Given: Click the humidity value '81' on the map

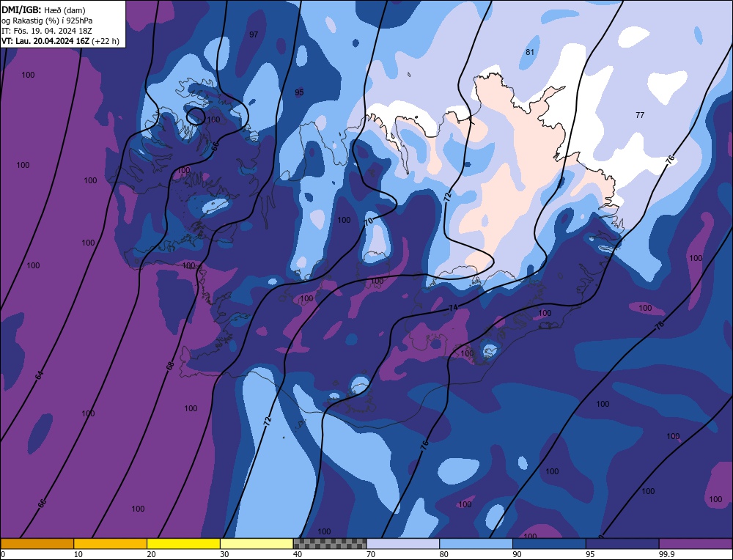Looking at the screenshot, I should (x=530, y=52).
